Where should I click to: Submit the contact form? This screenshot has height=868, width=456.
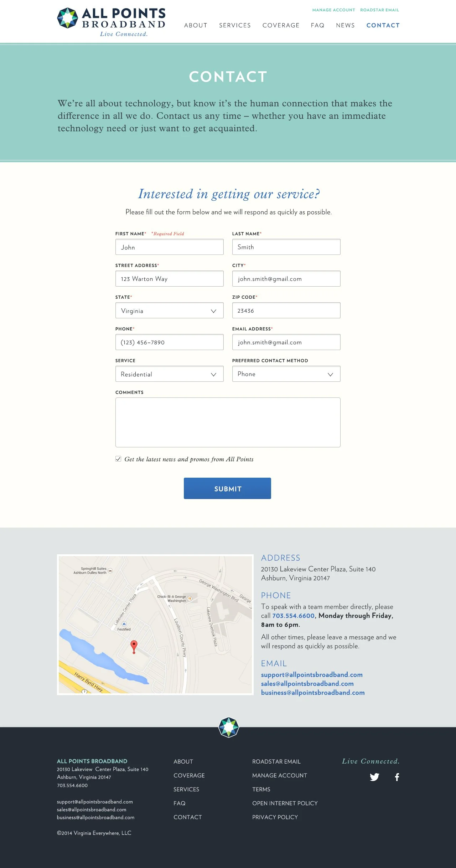pos(227,488)
